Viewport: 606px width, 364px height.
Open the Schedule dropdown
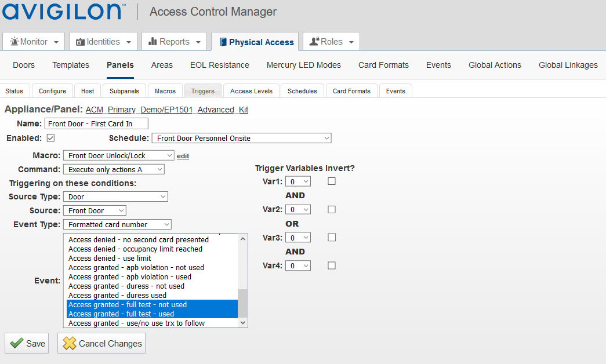pyautogui.click(x=241, y=139)
